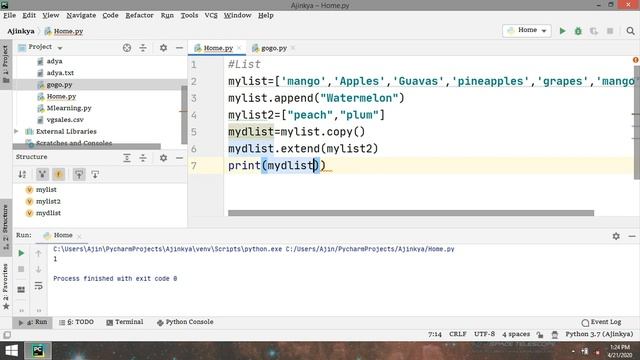This screenshot has height=360, width=640.
Task: Run the Home configuration from the top toolbar
Action: pos(562,31)
